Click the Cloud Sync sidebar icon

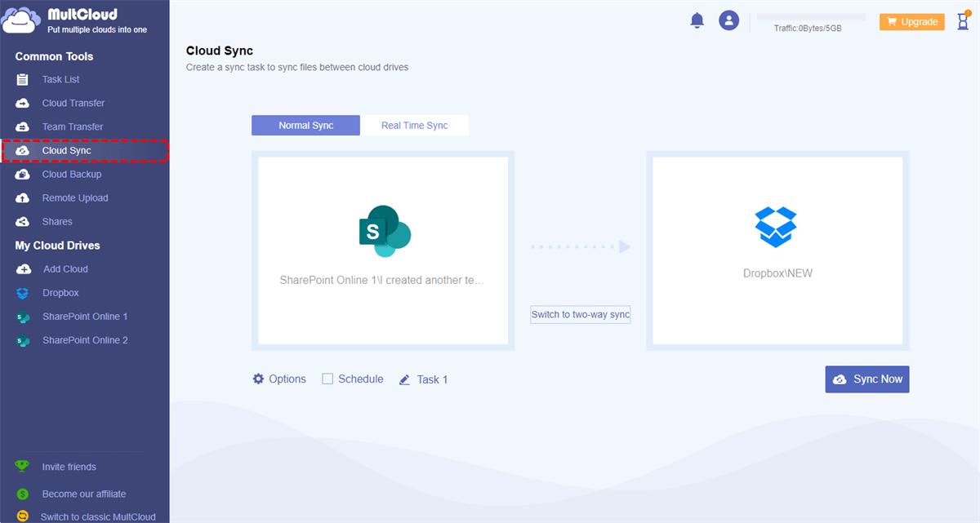pyautogui.click(x=23, y=151)
